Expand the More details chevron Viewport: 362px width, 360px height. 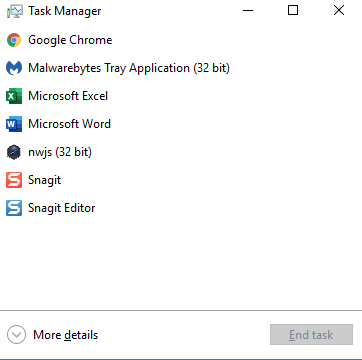point(16,334)
